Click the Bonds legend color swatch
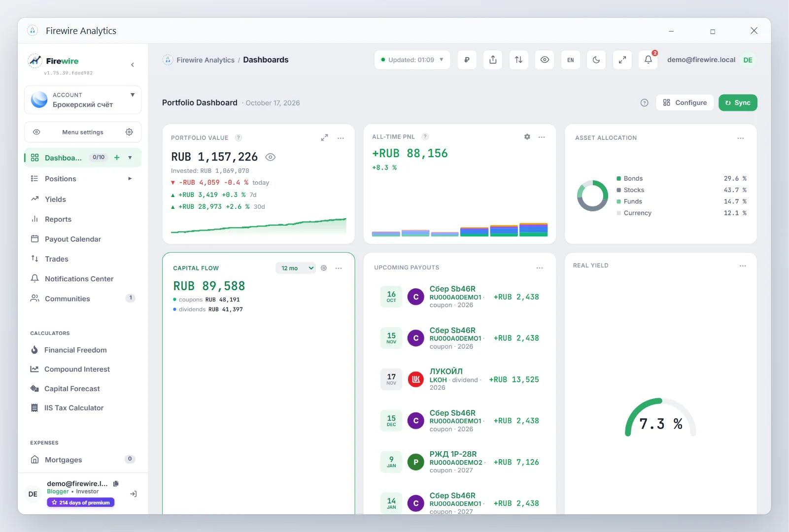The width and height of the screenshot is (789, 532). (618, 178)
